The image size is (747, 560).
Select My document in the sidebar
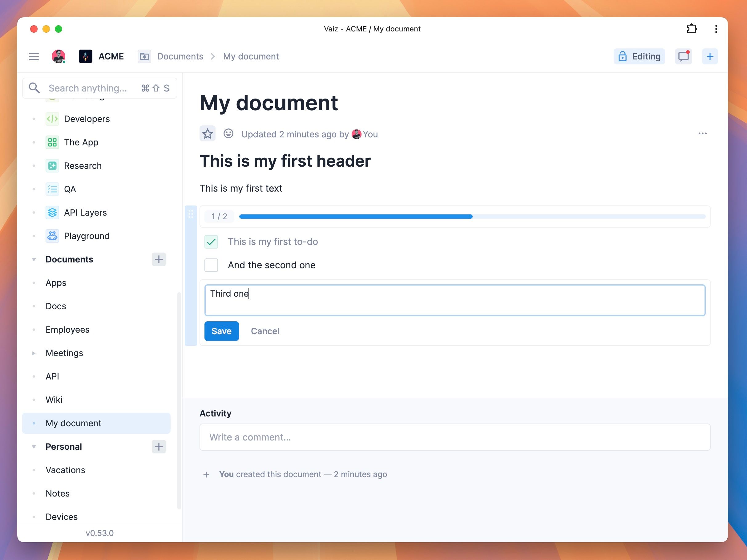point(73,423)
